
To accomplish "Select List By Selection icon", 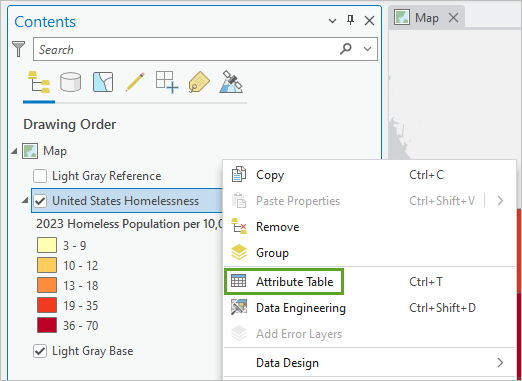I will point(103,82).
